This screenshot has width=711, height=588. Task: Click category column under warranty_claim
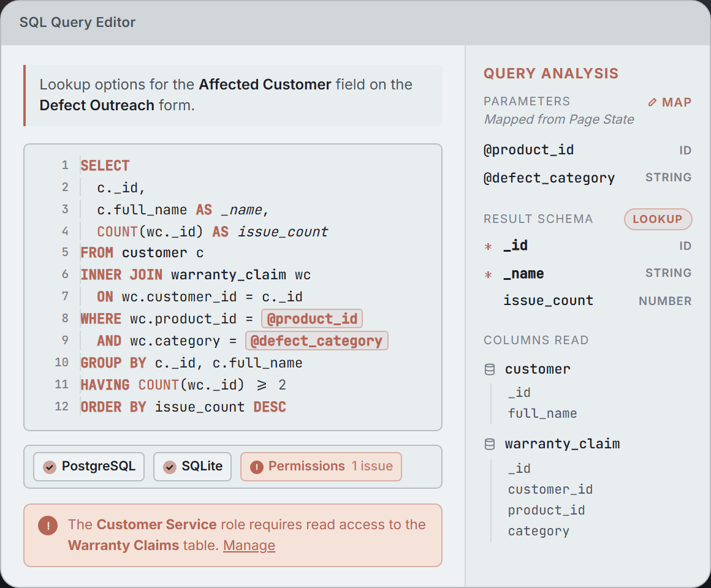[539, 531]
